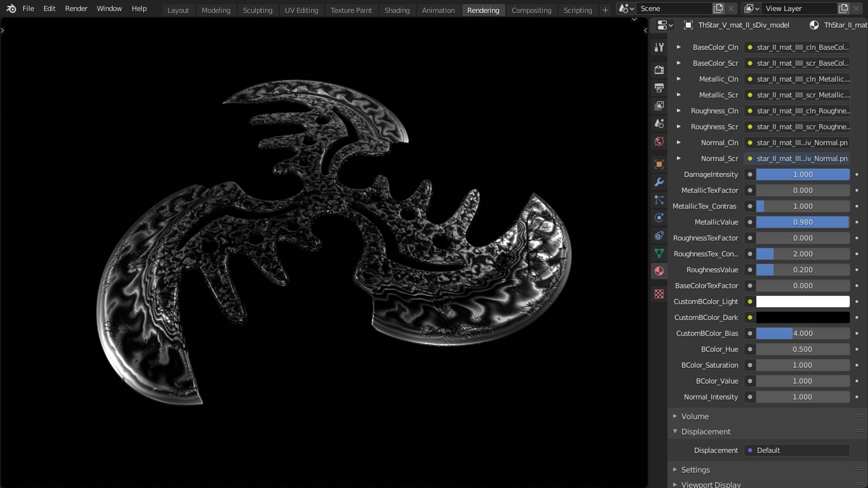Click the RoughnessValue 0.200 slider

[x=802, y=270]
